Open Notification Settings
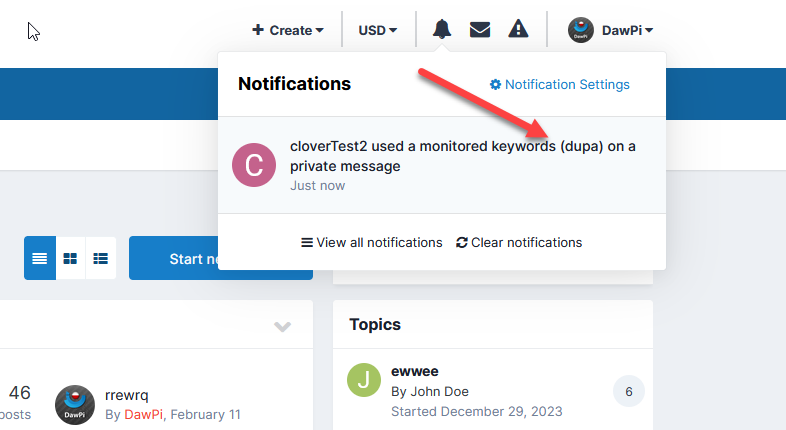The height and width of the screenshot is (430, 786). coord(560,85)
